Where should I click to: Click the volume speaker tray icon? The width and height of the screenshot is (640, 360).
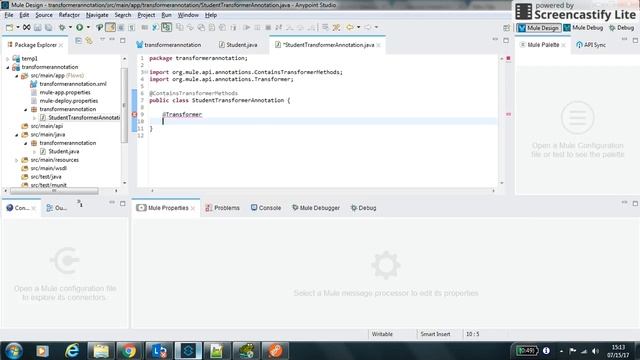[595, 351]
